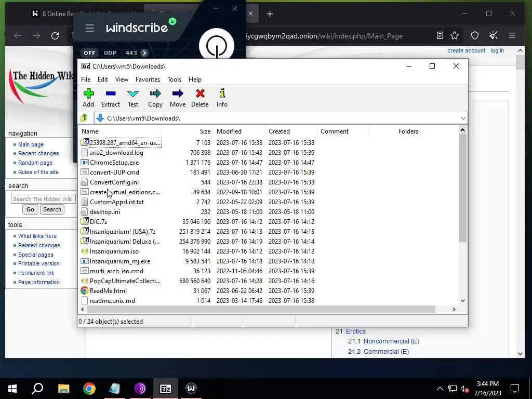Go back in the browser
This screenshot has height=399, width=532.
click(x=18, y=36)
